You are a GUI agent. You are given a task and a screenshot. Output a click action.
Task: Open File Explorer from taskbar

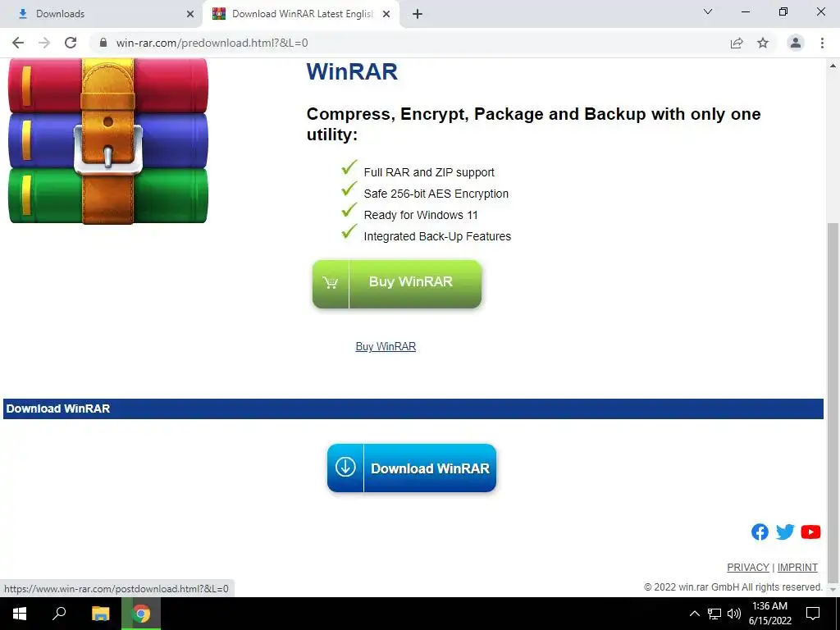(x=100, y=614)
